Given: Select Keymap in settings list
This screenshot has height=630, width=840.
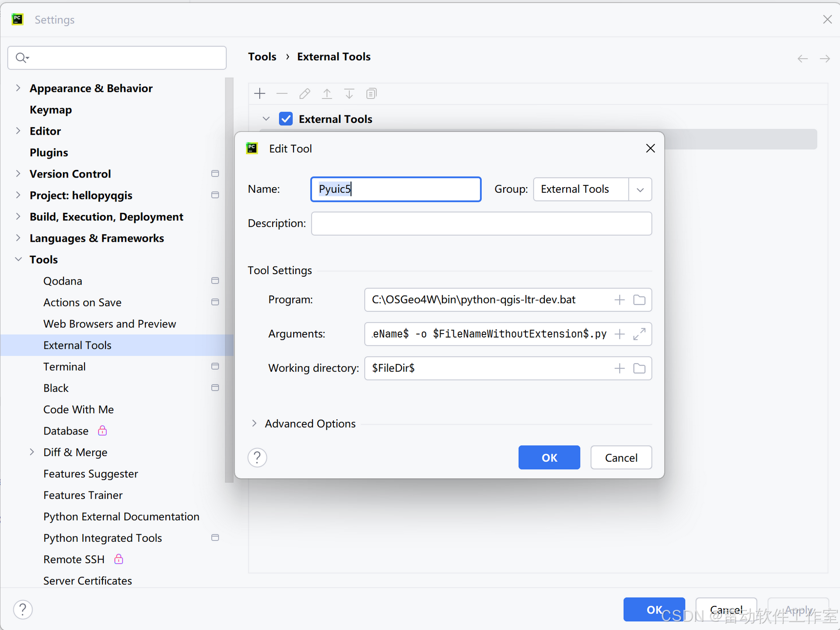Looking at the screenshot, I should pyautogui.click(x=51, y=110).
